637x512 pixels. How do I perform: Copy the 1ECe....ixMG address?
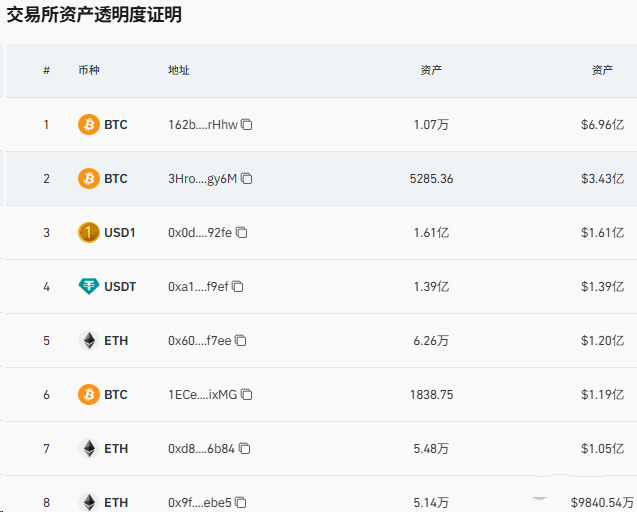247,395
